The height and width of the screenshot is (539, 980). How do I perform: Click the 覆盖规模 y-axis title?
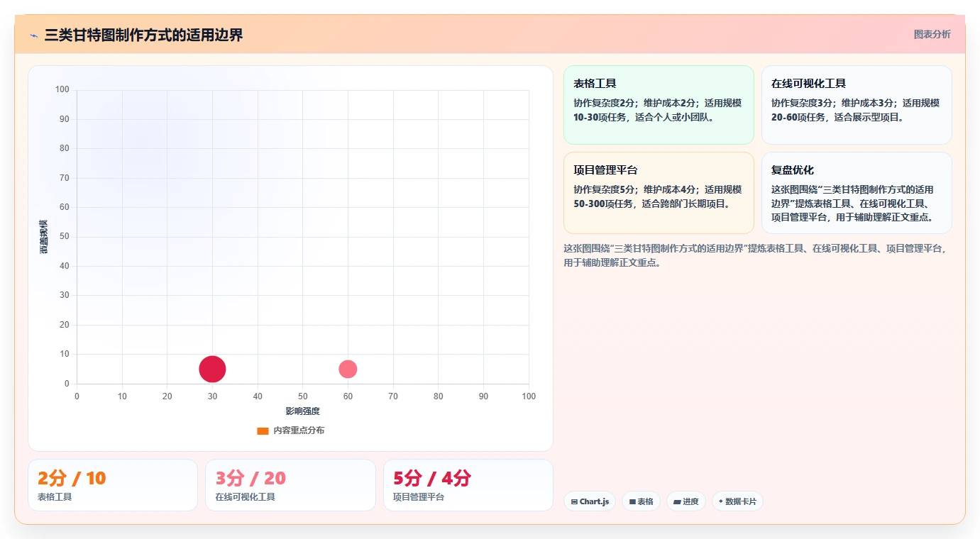click(44, 237)
